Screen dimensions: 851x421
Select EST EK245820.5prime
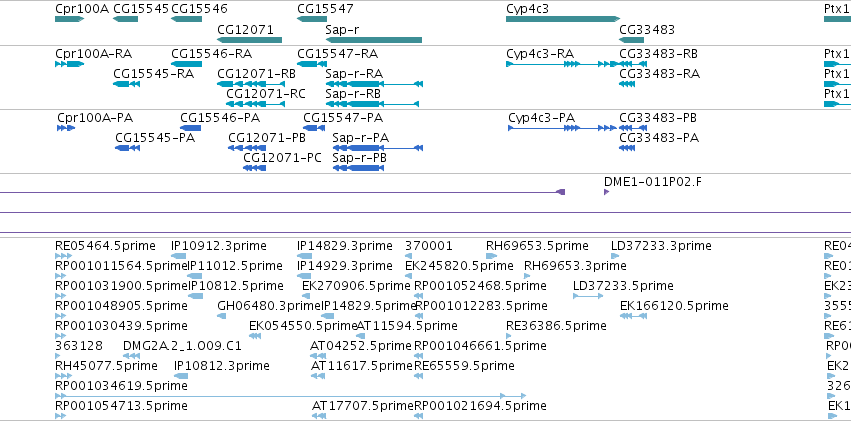(x=408, y=276)
